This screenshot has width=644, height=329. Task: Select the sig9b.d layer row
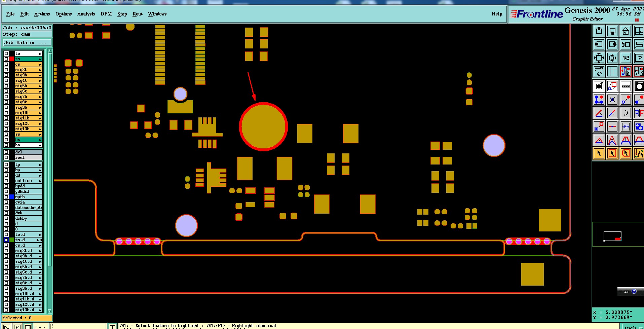[29, 288]
